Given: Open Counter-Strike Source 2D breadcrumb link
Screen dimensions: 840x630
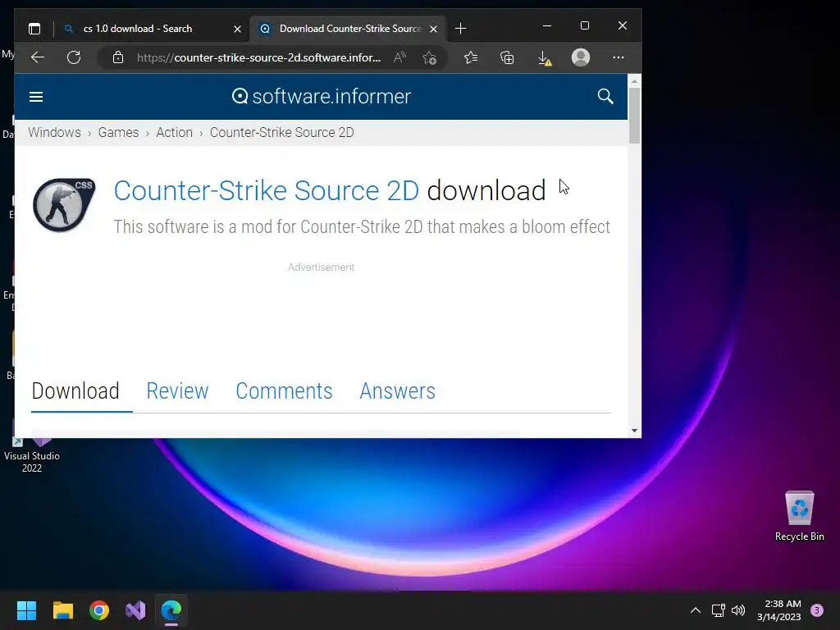Looking at the screenshot, I should pyautogui.click(x=282, y=132).
